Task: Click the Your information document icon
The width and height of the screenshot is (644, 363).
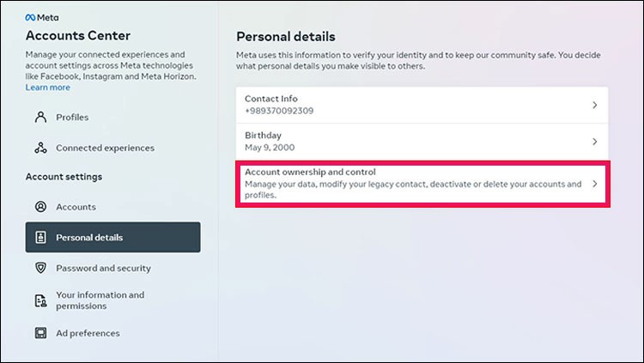Action: 40,300
